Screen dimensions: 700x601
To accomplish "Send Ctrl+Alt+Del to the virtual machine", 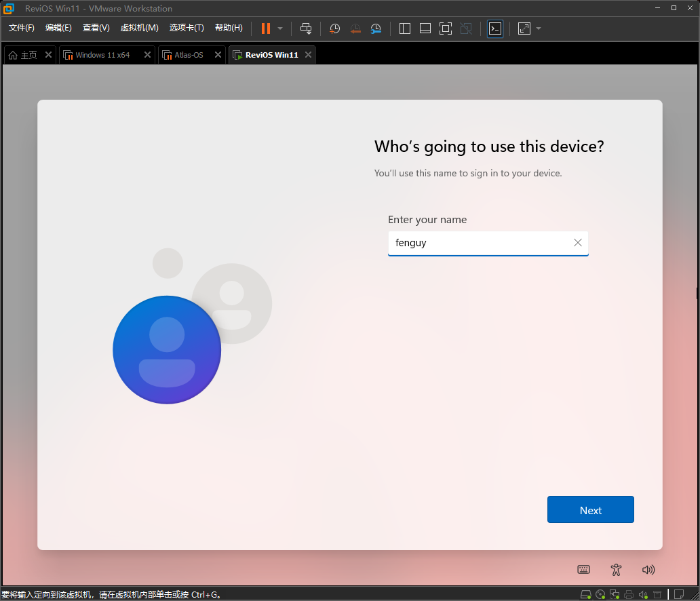I will coord(306,28).
